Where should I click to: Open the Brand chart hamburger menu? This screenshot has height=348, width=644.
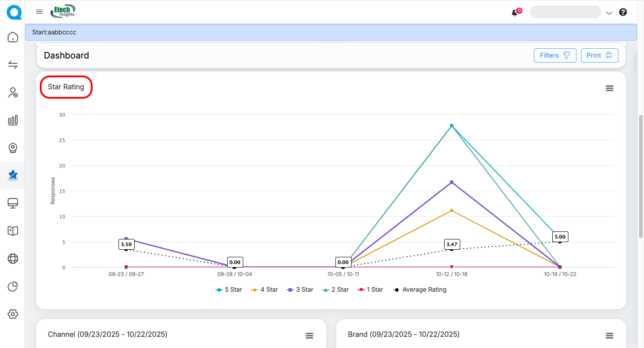pos(609,335)
